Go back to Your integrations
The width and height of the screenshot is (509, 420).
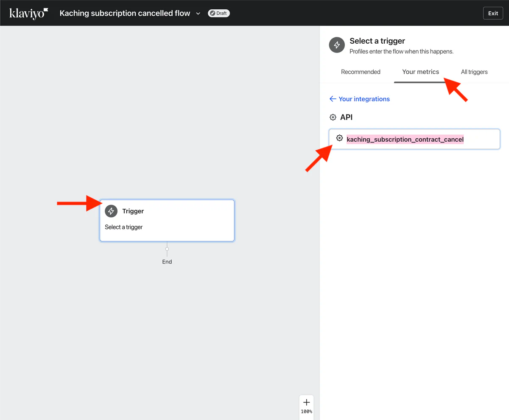tap(360, 99)
